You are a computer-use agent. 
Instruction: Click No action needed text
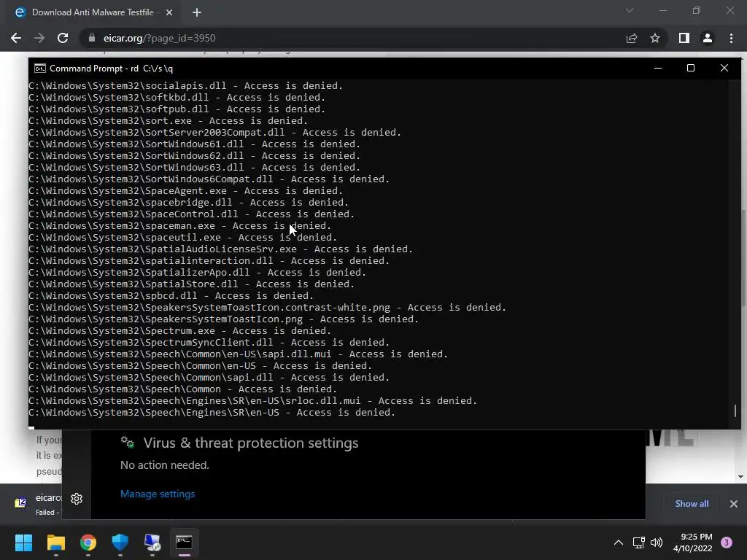coord(164,465)
